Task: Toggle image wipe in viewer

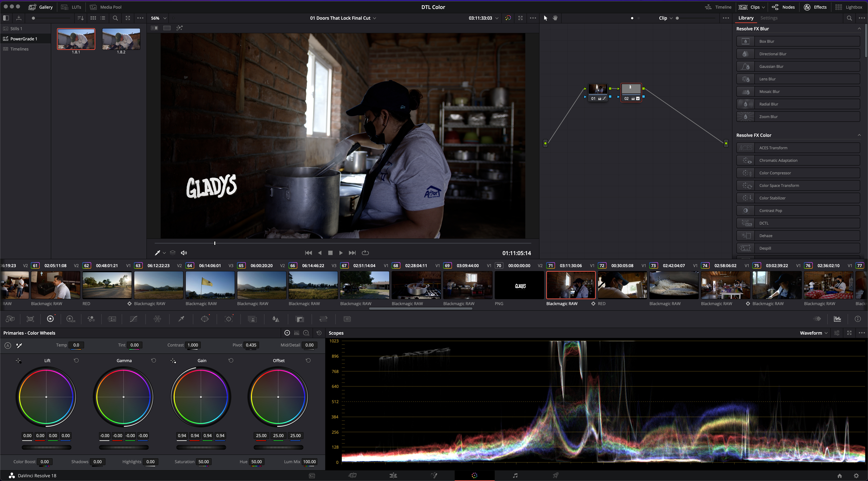Action: 155,28
